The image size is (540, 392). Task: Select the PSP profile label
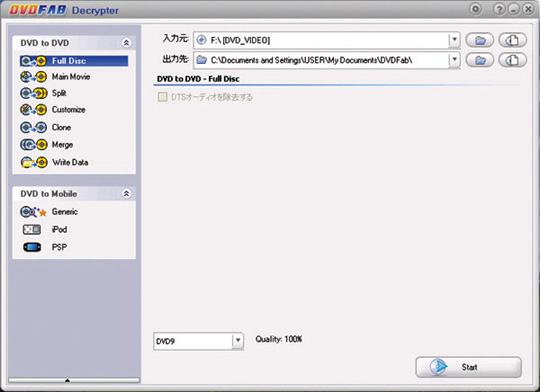59,247
